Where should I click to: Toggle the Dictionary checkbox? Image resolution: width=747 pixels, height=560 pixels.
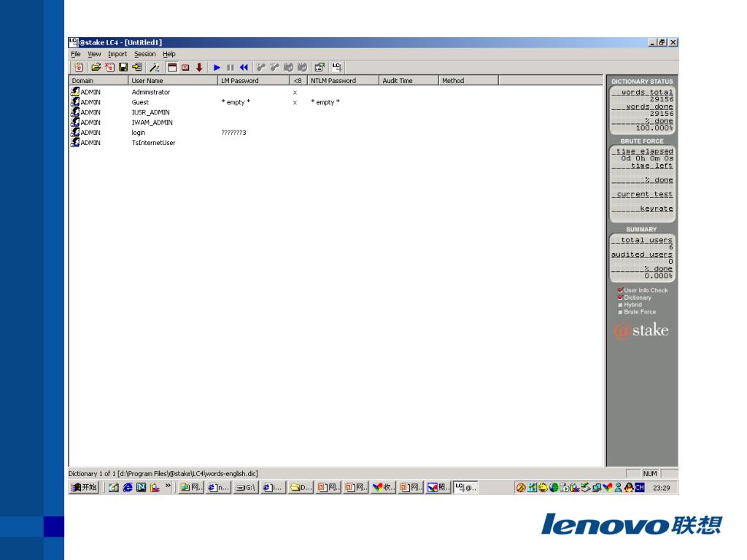[620, 297]
